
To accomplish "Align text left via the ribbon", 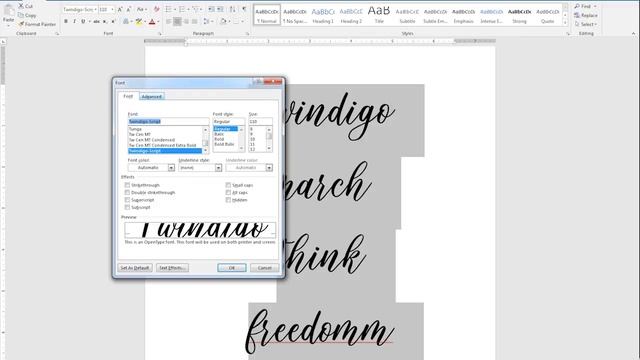I will (x=169, y=21).
